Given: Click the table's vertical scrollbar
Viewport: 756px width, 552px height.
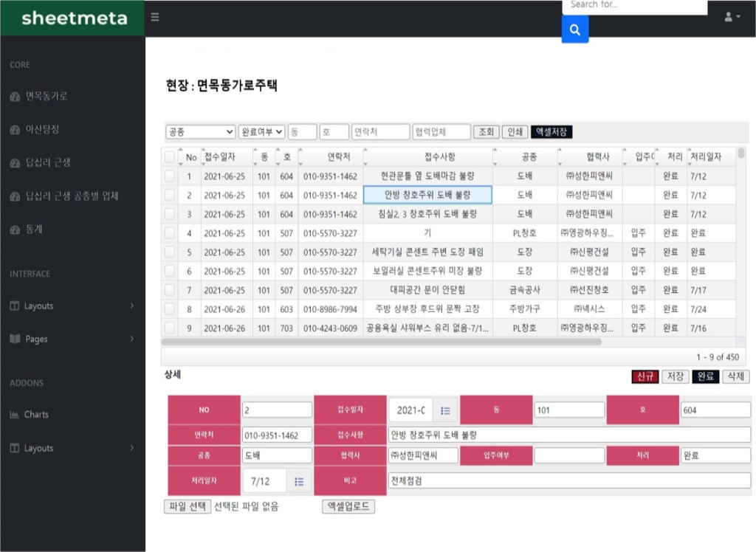Looking at the screenshot, I should 741,153.
